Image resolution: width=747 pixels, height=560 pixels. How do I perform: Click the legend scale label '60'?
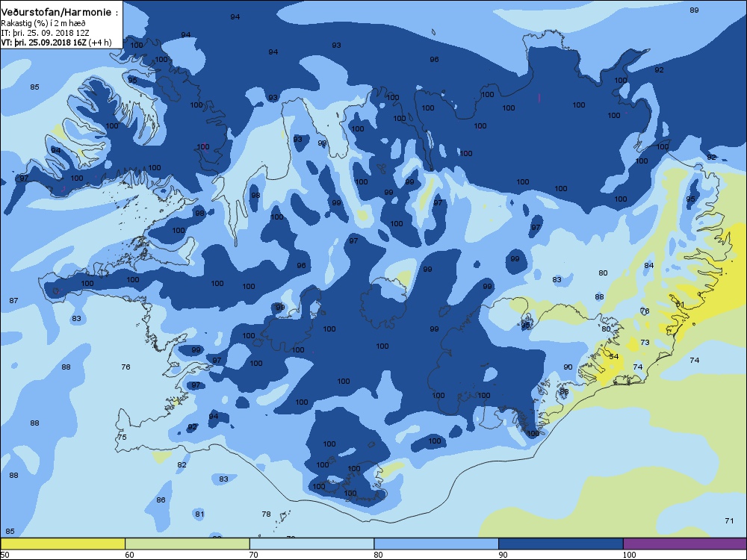(129, 555)
